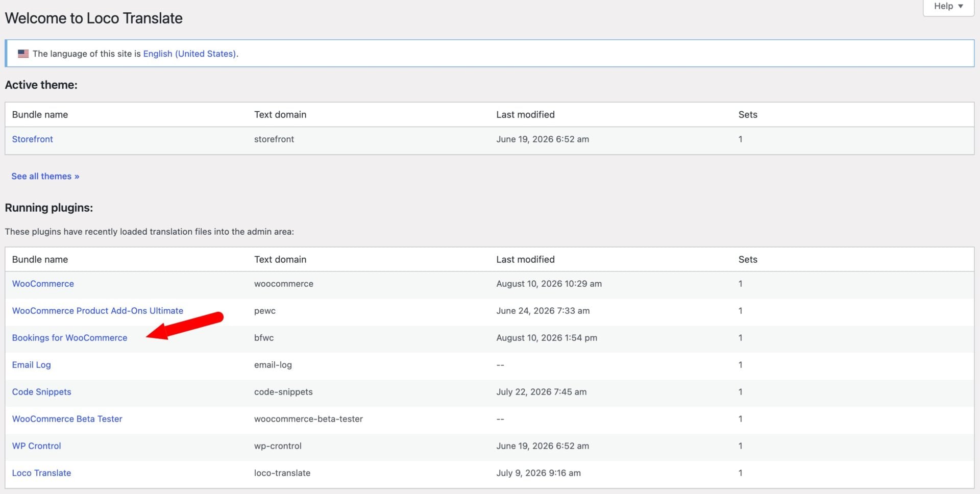Screen dimensions: 980x494
Task: Click the Running plugins table's Text domain header
Action: (x=280, y=260)
